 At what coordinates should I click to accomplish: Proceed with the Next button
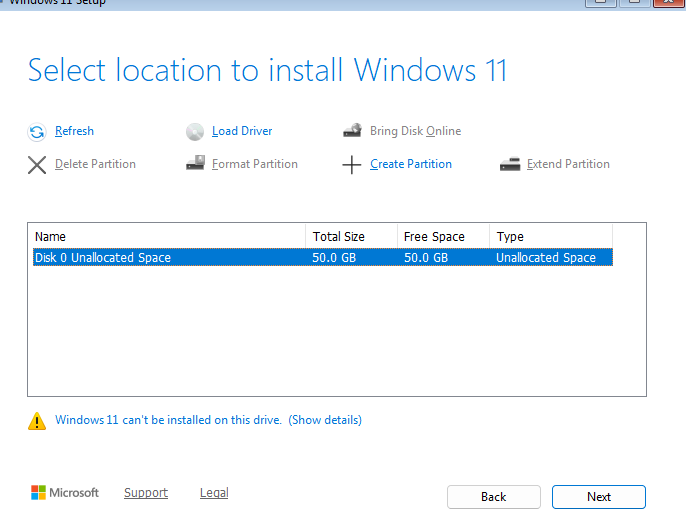pyautogui.click(x=599, y=497)
